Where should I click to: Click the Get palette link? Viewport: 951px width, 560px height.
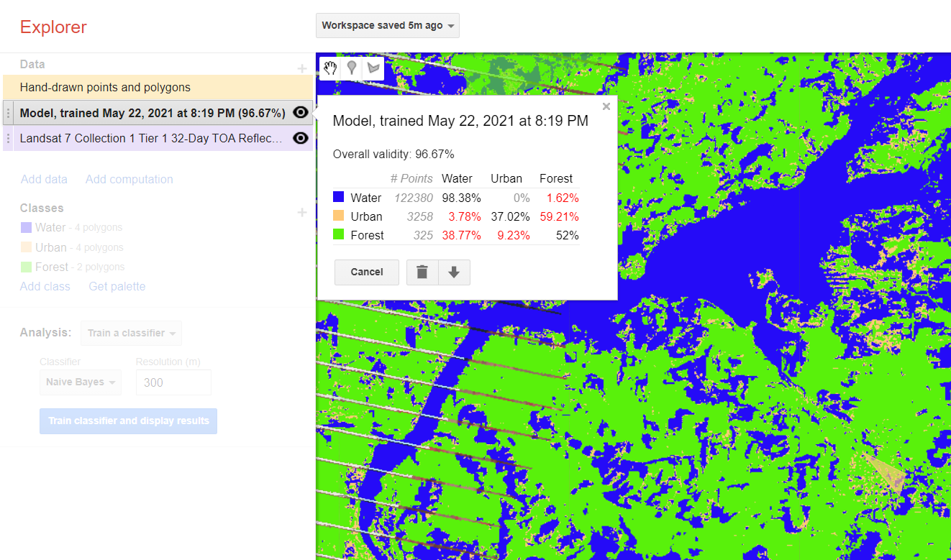point(117,286)
